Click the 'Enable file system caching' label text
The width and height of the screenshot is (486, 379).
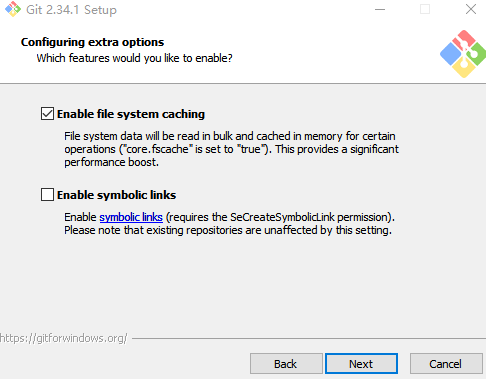pos(131,114)
